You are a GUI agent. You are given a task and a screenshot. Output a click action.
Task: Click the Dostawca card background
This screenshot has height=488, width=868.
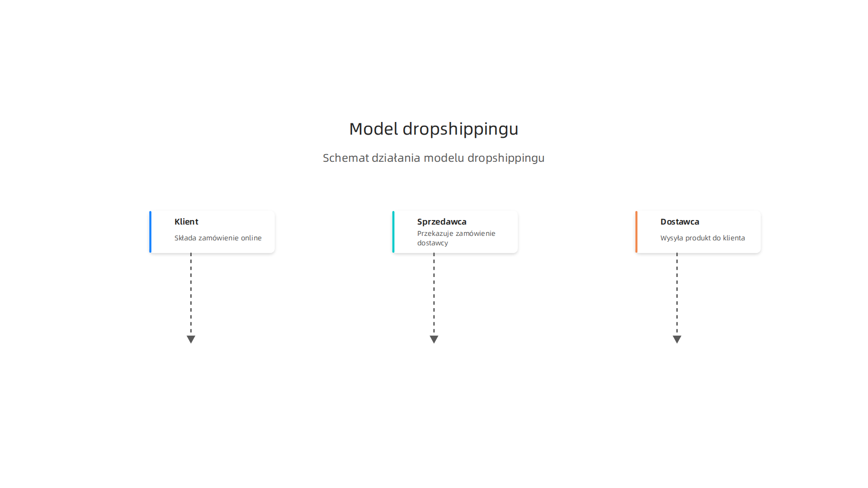point(698,232)
